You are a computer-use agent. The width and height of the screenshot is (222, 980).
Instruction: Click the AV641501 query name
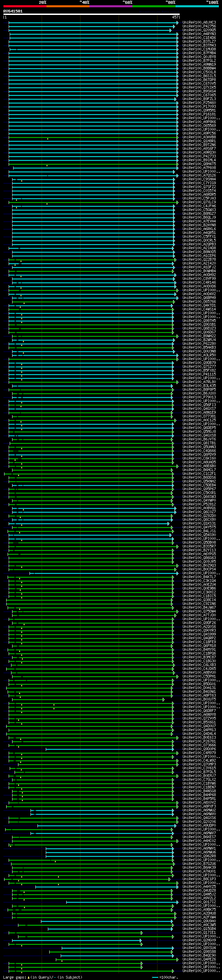[x=13, y=11]
